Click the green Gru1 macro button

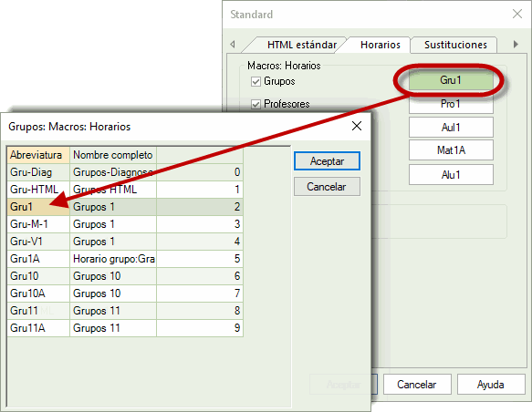point(451,80)
